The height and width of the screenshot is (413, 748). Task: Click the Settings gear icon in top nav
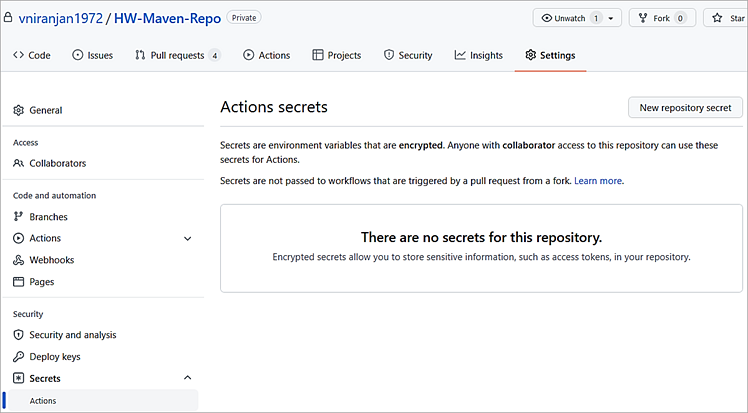click(x=530, y=55)
